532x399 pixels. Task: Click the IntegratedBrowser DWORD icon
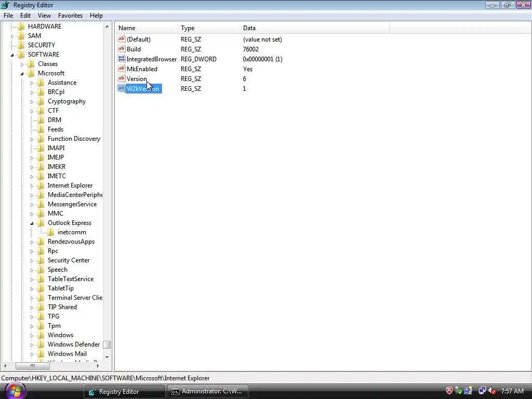122,59
